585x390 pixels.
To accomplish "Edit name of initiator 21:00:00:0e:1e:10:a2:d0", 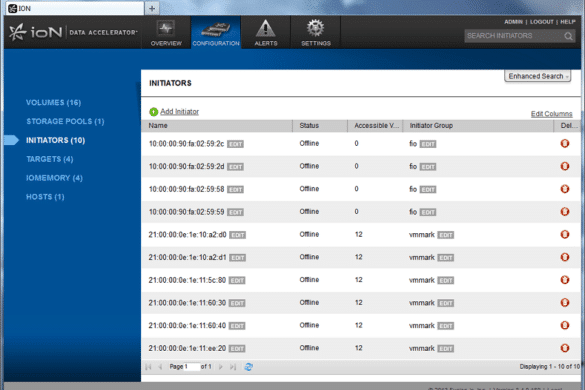I will click(x=237, y=235).
